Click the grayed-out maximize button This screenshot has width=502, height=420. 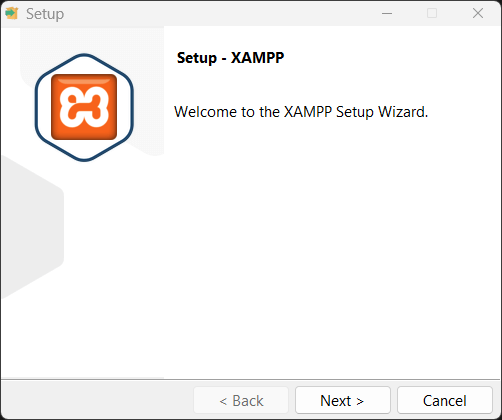point(432,13)
